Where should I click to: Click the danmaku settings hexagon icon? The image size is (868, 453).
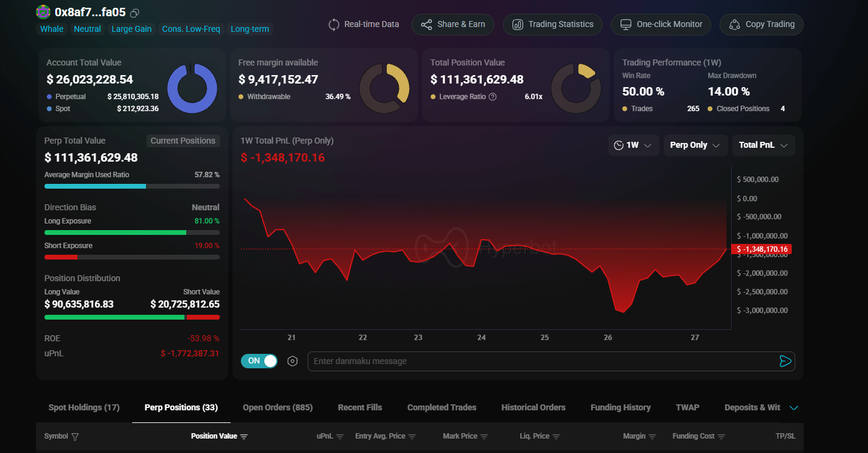click(293, 361)
